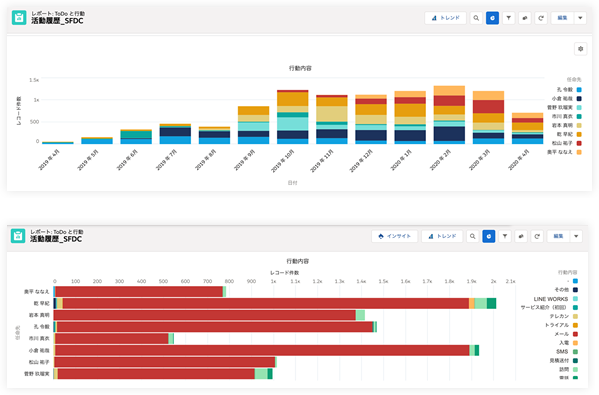Click 編集 in the lower report
This screenshot has height=395, width=599.
click(x=559, y=236)
